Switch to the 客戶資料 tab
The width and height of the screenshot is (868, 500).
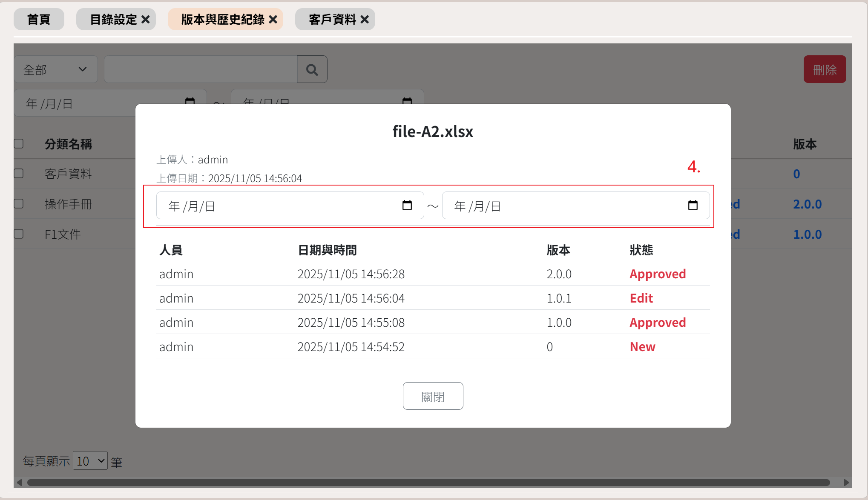[x=332, y=20]
